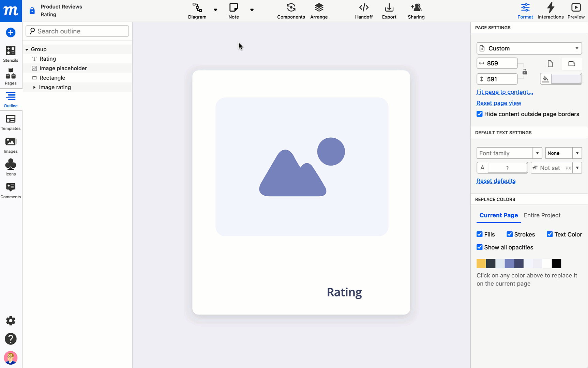The width and height of the screenshot is (588, 368).
Task: Select the Current Page tab
Action: [498, 215]
